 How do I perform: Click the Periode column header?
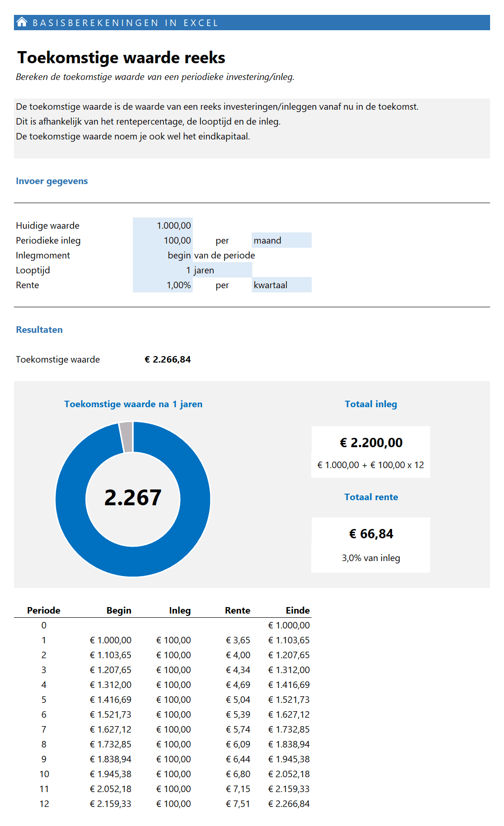[x=44, y=610]
